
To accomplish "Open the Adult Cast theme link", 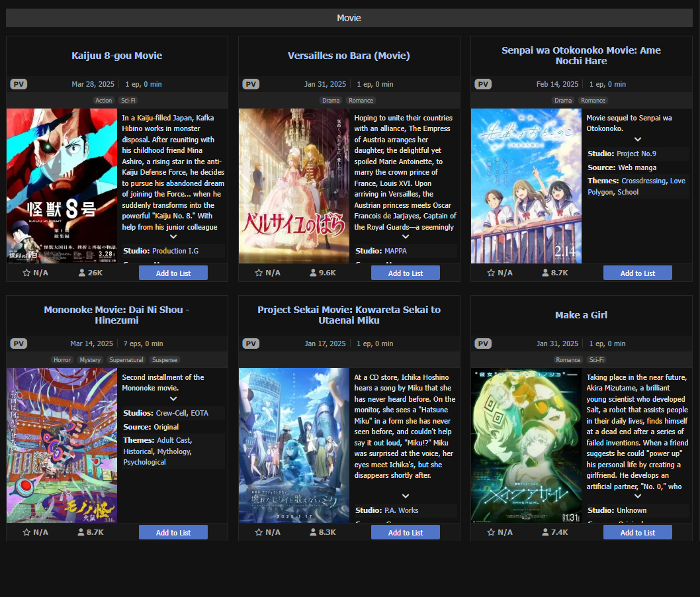I will tap(173, 440).
